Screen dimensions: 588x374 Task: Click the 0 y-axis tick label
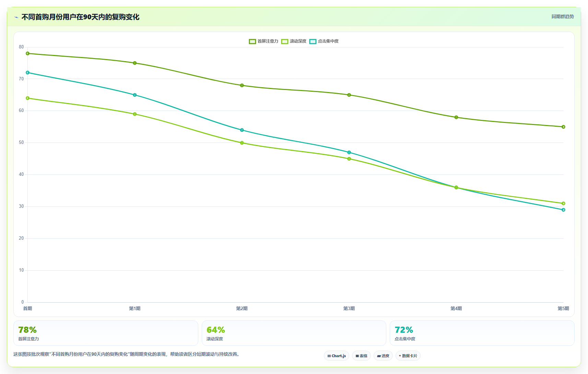point(23,302)
